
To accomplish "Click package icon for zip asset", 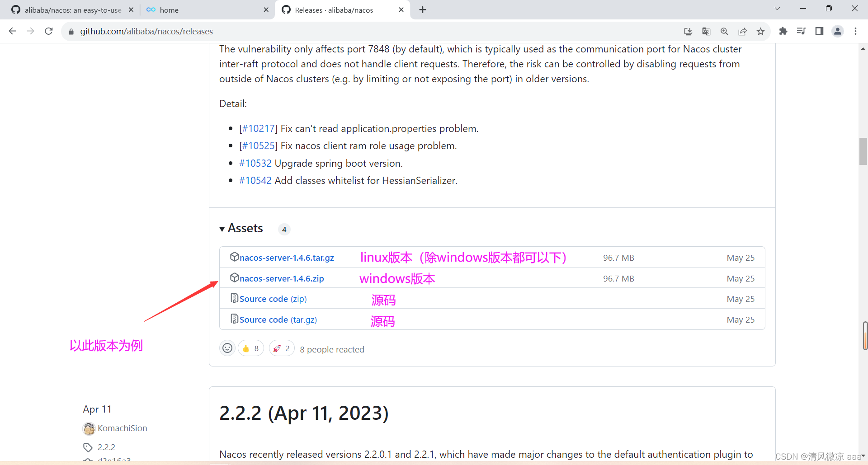I will [234, 277].
